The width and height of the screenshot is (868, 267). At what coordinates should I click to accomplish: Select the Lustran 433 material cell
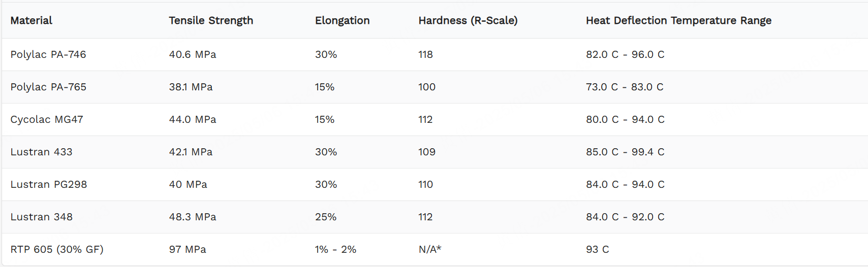pos(41,152)
